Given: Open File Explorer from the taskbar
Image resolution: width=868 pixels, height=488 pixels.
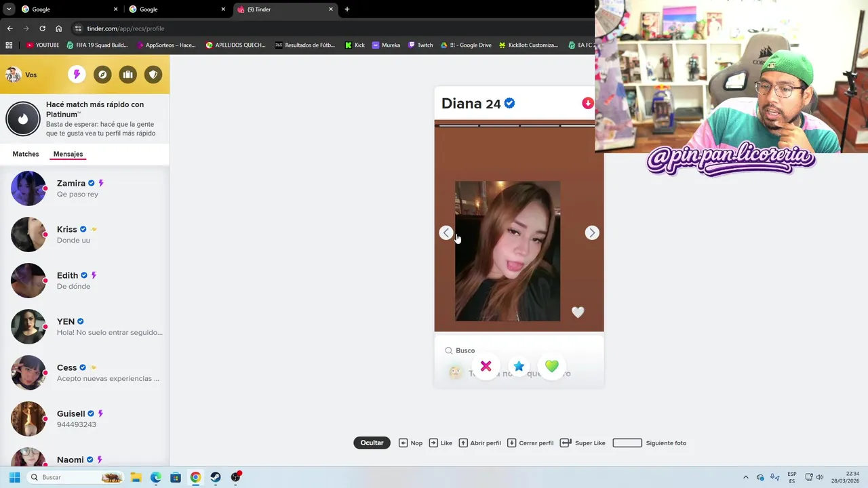Looking at the screenshot, I should click(x=136, y=477).
